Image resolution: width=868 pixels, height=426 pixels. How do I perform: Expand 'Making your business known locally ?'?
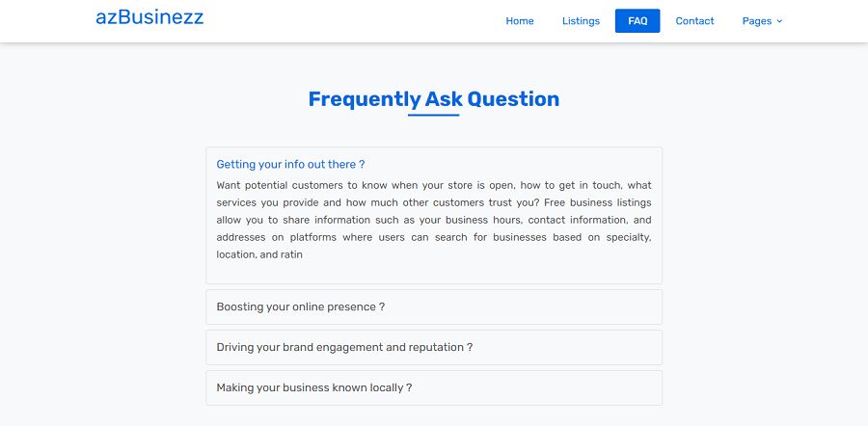pos(314,388)
